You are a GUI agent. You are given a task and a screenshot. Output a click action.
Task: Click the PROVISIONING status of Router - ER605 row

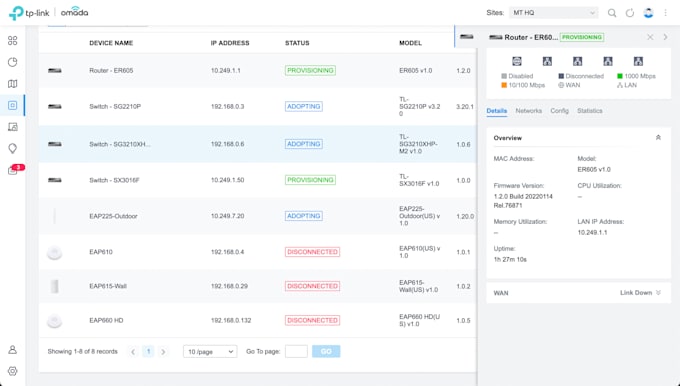[310, 70]
